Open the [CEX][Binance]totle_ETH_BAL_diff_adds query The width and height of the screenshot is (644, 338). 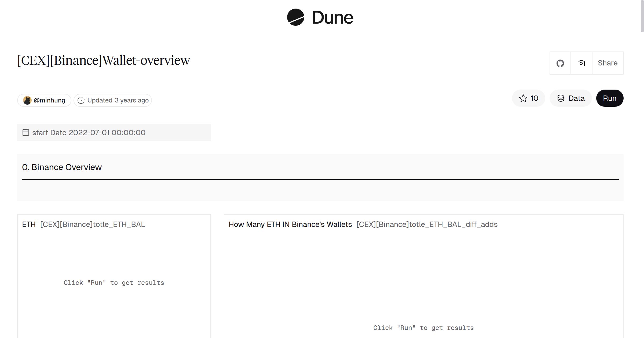(427, 224)
